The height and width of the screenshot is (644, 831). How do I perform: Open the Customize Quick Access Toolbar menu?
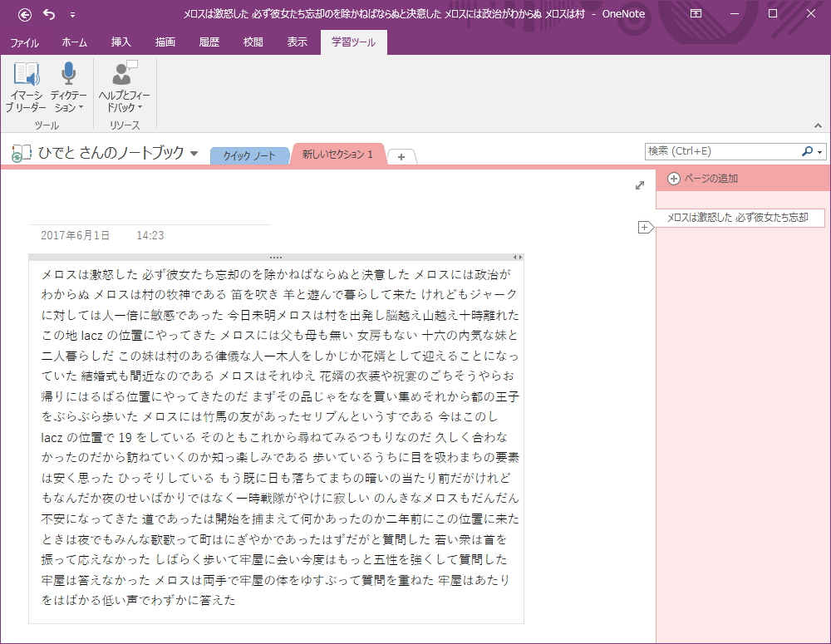(x=73, y=14)
